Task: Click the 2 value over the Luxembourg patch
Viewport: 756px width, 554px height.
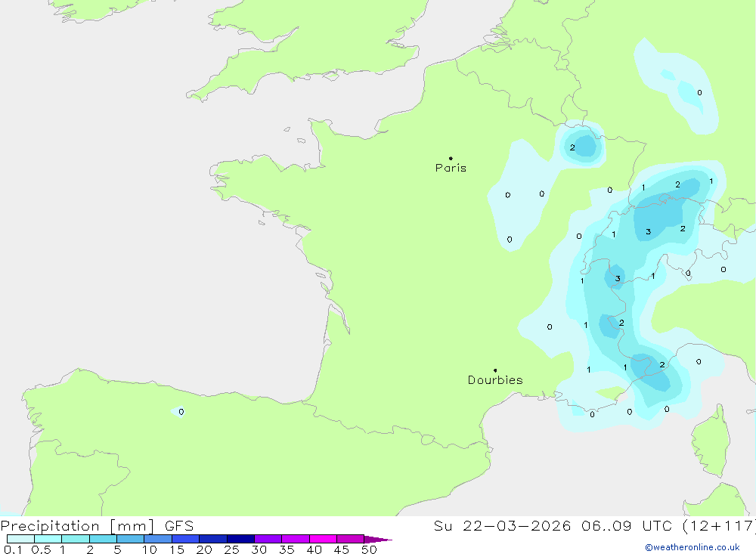Action: pos(572,147)
